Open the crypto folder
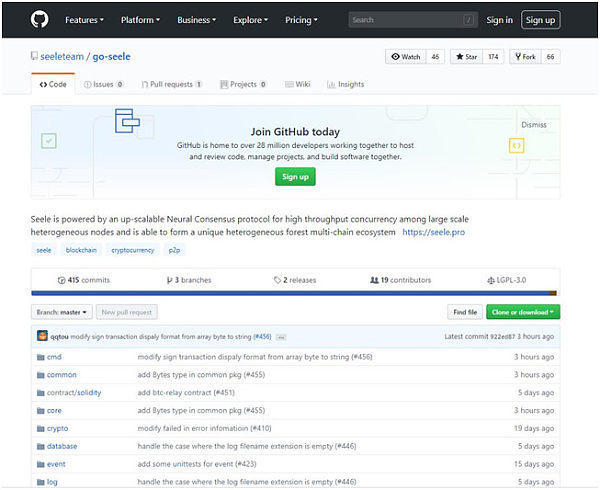The width and height of the screenshot is (600, 490). [x=57, y=428]
